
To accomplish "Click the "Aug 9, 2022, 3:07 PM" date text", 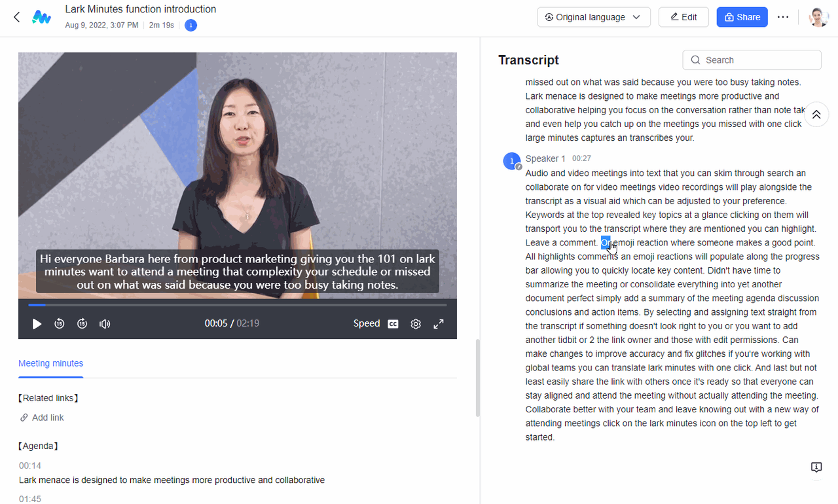I will [101, 26].
